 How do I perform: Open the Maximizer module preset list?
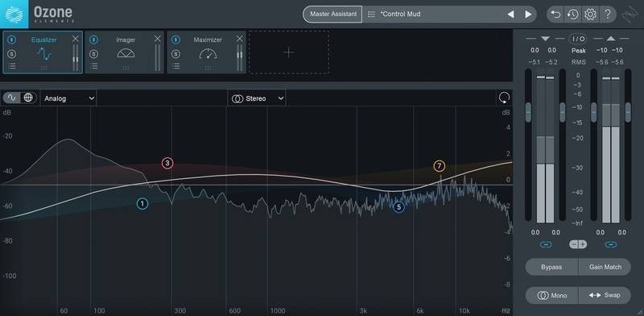(x=175, y=66)
